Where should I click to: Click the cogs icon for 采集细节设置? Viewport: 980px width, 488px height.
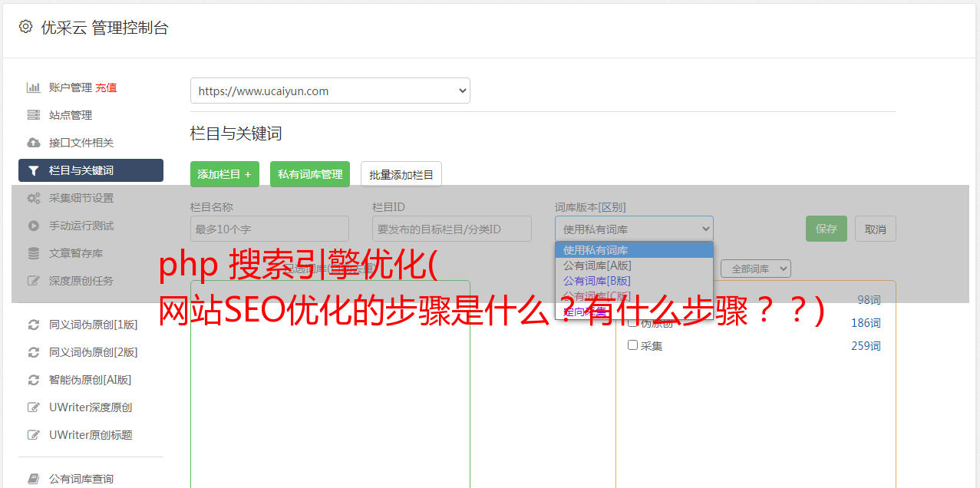33,198
